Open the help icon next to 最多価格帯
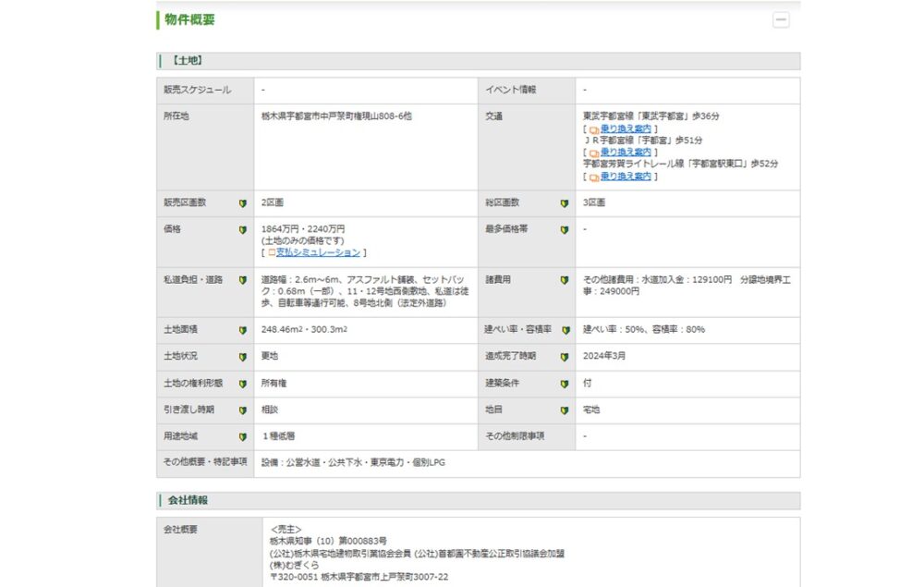The height and width of the screenshot is (587, 924). tap(564, 229)
